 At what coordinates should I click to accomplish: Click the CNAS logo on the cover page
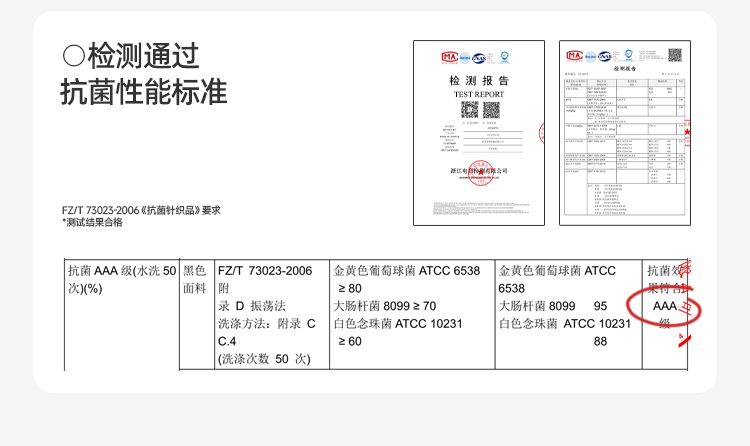479,58
